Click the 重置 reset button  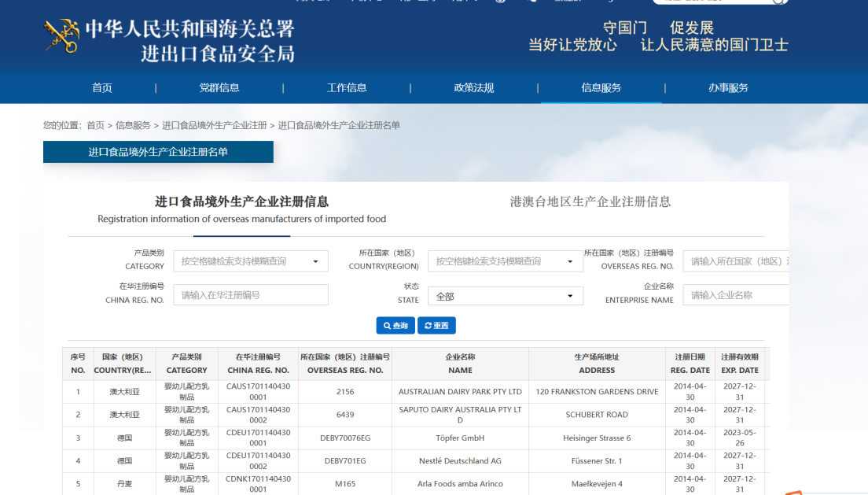point(436,326)
